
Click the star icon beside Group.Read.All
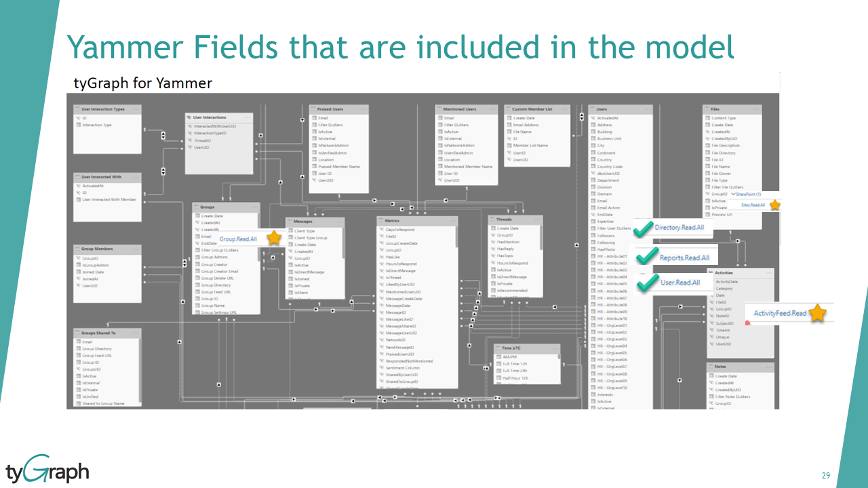[x=273, y=237]
